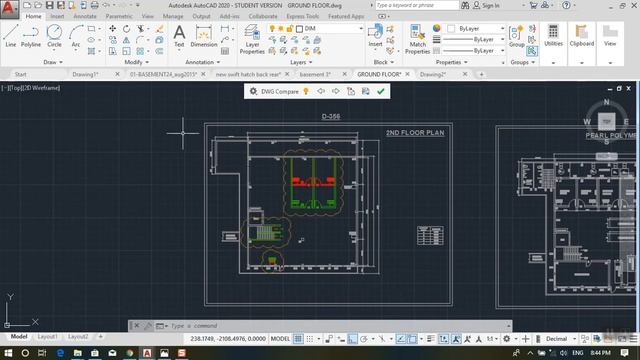Expand the Modify panel dropdown
The height and width of the screenshot is (360, 640).
coord(136,62)
